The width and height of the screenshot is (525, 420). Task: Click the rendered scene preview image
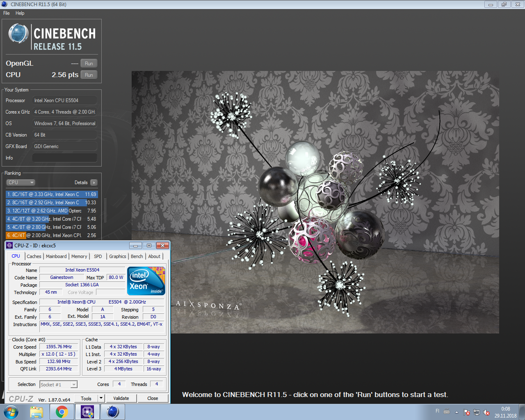tap(315, 202)
